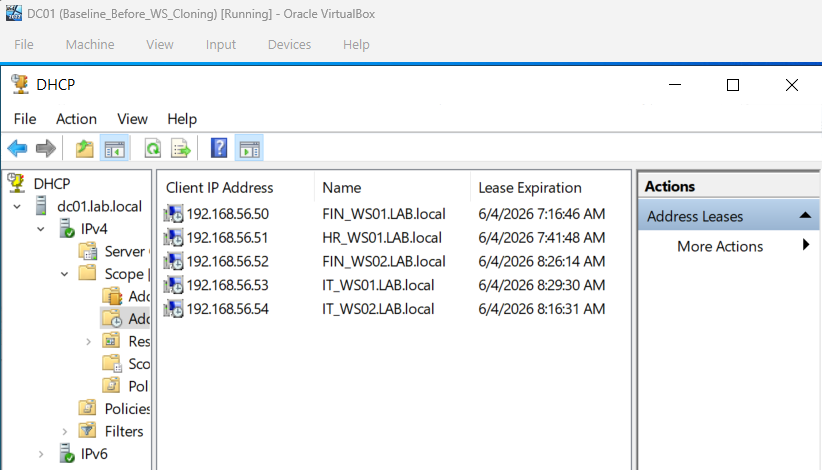
Task: Collapse the IPv4 node chevron
Action: coord(41,229)
